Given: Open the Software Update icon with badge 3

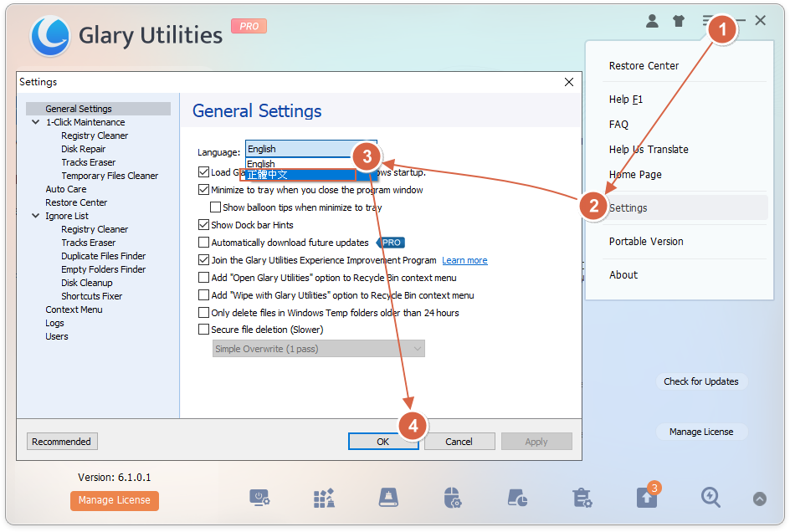Looking at the screenshot, I should tap(648, 496).
